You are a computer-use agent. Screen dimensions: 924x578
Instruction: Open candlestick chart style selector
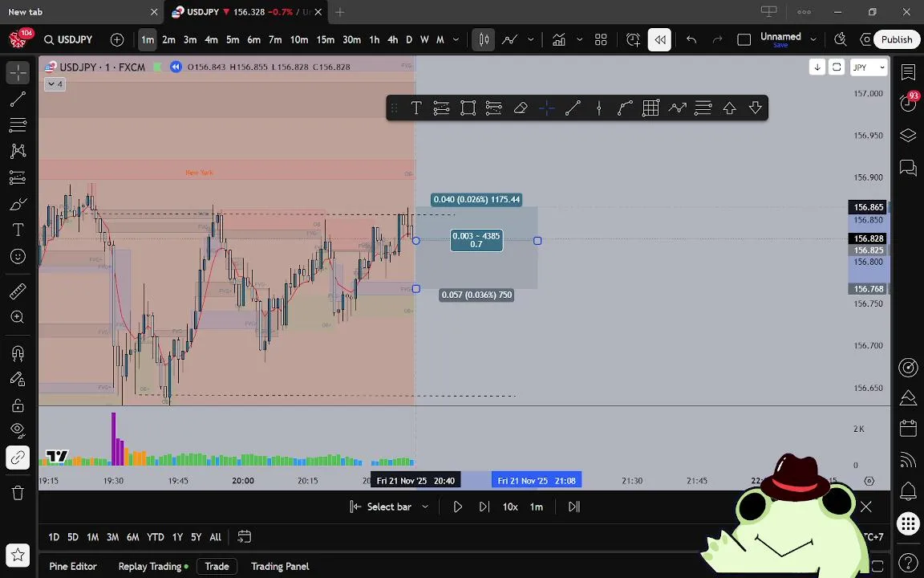483,39
